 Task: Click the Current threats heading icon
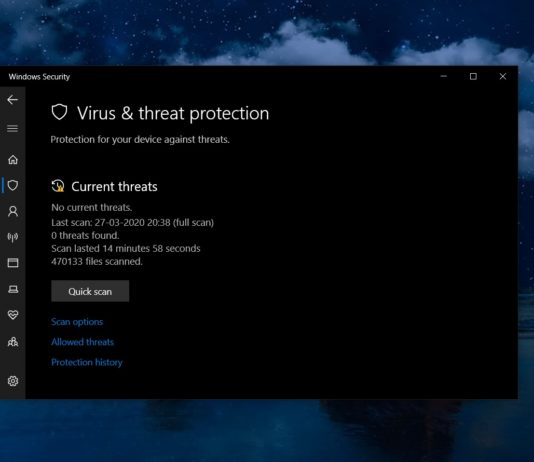[x=58, y=186]
